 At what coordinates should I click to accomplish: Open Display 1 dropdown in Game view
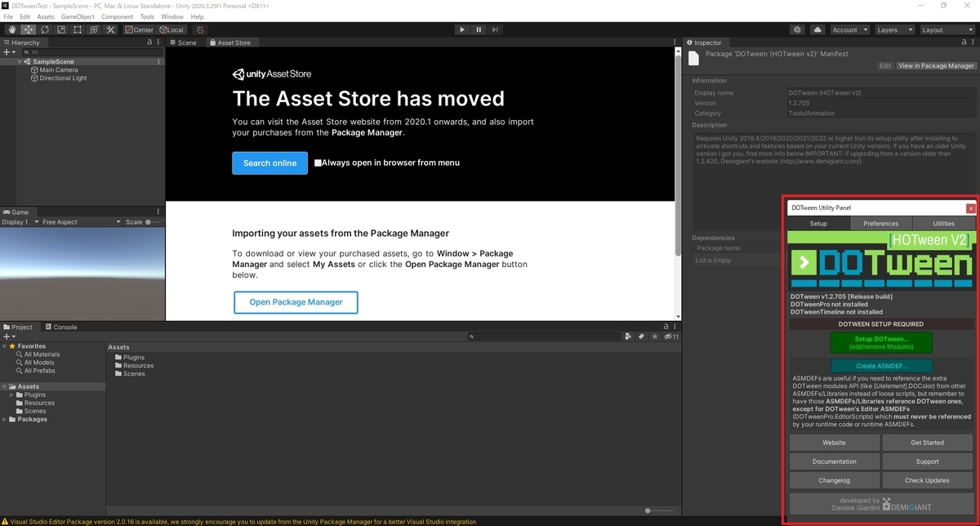(x=20, y=221)
